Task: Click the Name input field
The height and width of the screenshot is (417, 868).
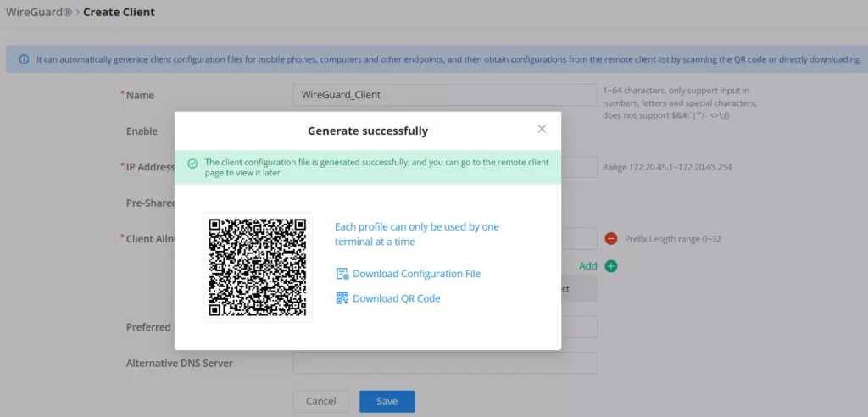Action: [x=445, y=95]
